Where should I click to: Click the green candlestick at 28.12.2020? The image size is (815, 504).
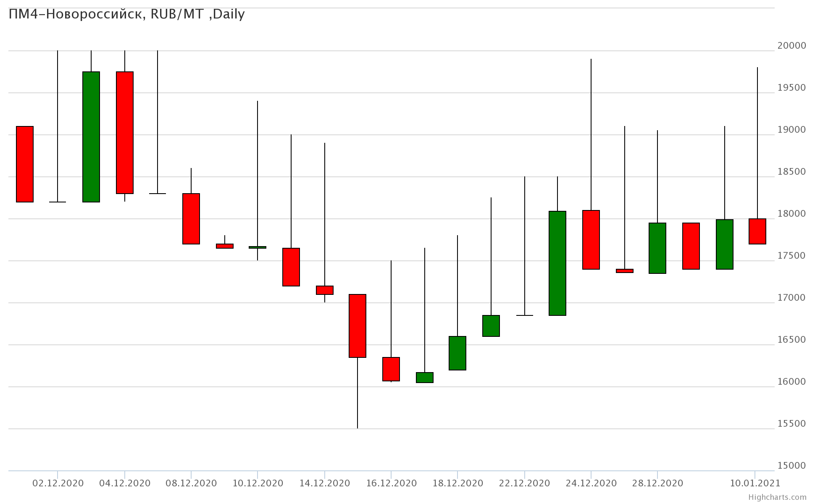tap(657, 248)
